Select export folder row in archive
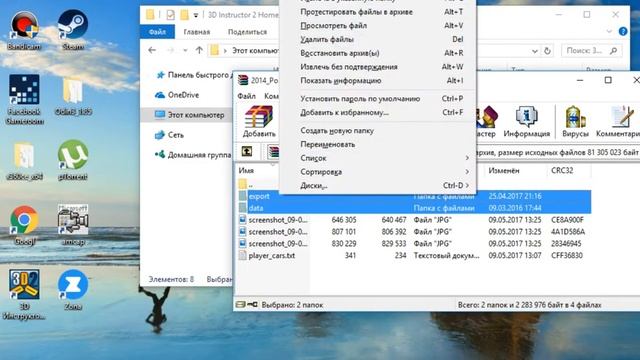The height and width of the screenshot is (360, 640). 414,196
